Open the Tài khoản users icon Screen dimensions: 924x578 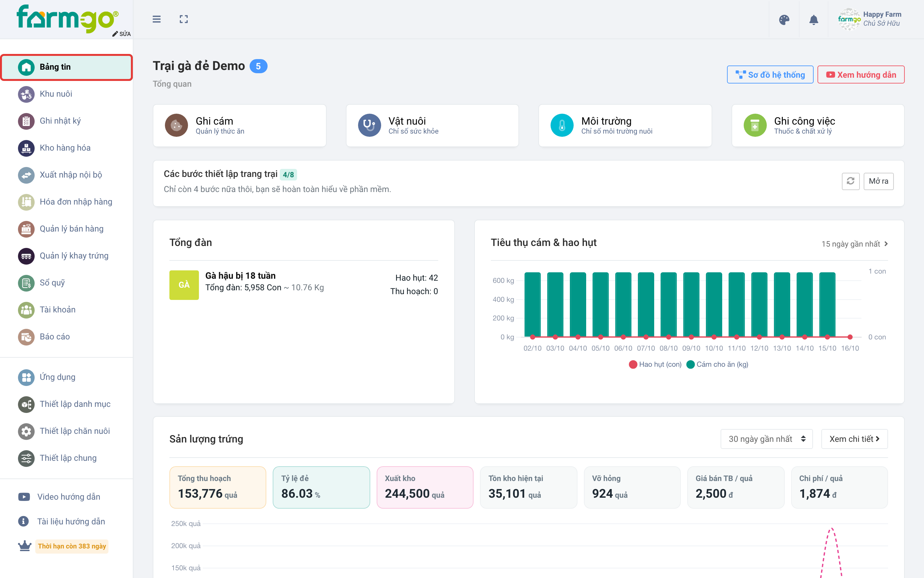[26, 310]
